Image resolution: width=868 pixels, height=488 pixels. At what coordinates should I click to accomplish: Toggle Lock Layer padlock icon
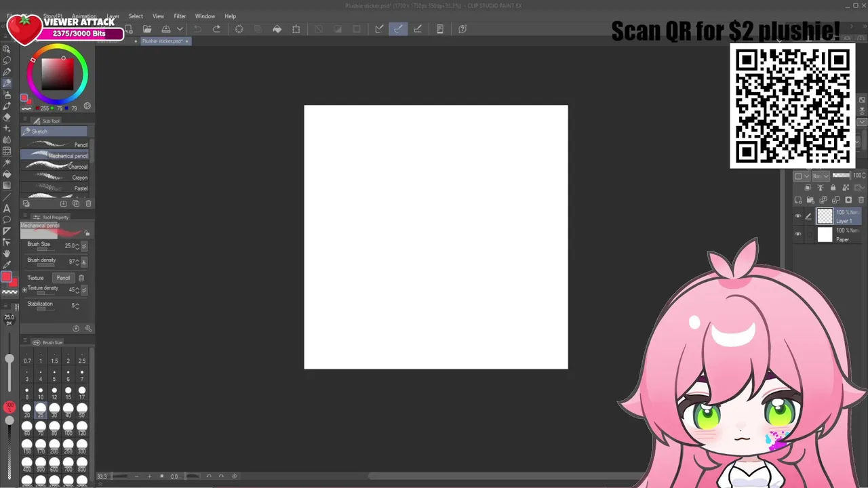coord(833,188)
